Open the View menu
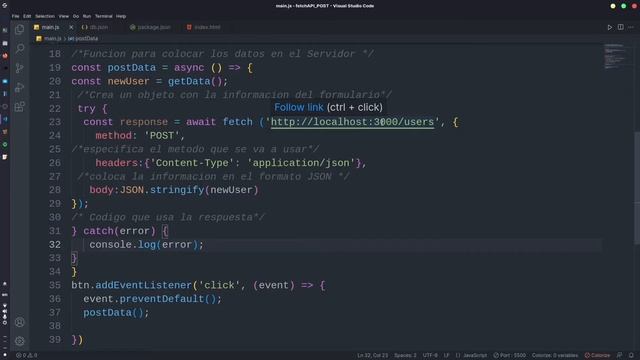Viewport: 640px width, 360px height. pos(64,16)
